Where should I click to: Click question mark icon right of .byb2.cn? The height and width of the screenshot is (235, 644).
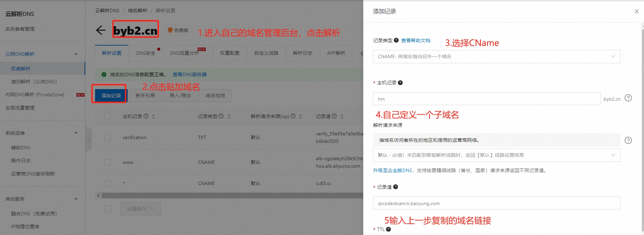tap(628, 98)
